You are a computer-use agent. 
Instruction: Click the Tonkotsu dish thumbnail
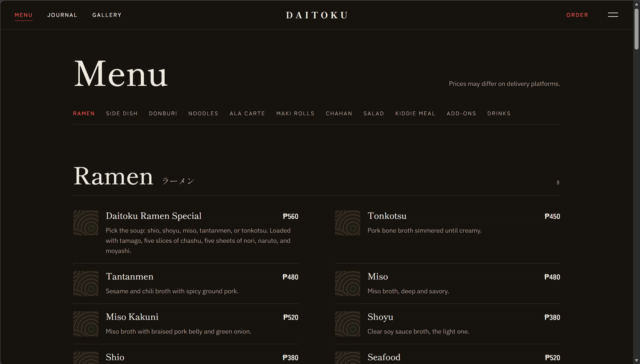pos(348,223)
